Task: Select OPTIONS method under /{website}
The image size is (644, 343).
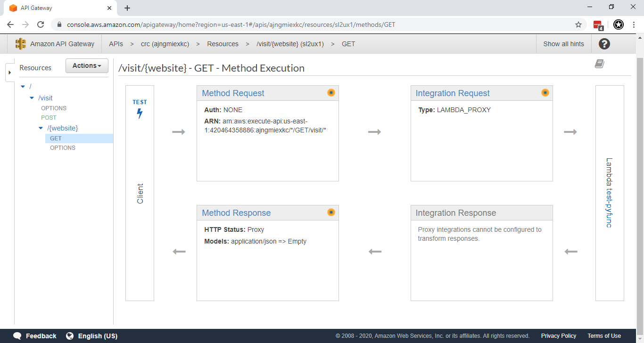Action: click(x=63, y=148)
